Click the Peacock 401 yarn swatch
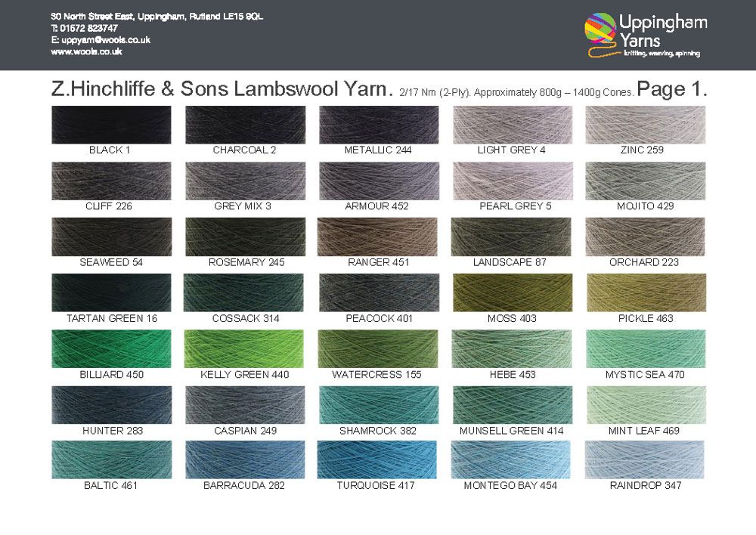The height and width of the screenshot is (535, 756). click(379, 292)
